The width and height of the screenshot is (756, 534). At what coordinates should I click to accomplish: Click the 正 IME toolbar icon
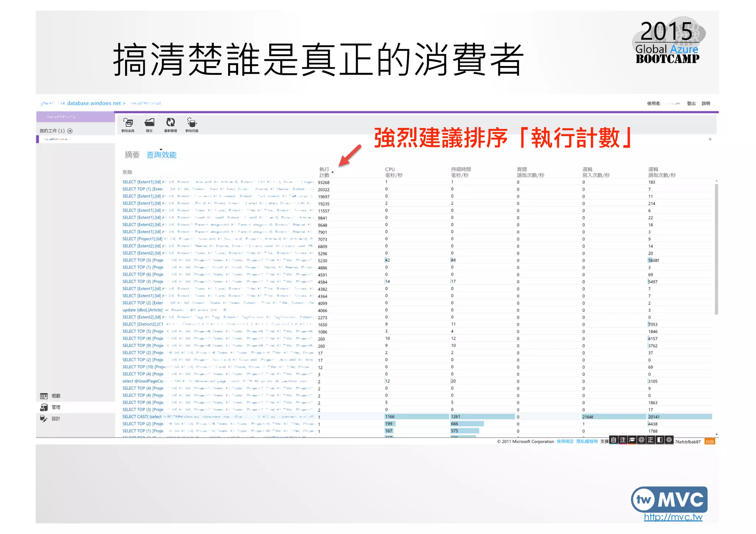(x=650, y=440)
